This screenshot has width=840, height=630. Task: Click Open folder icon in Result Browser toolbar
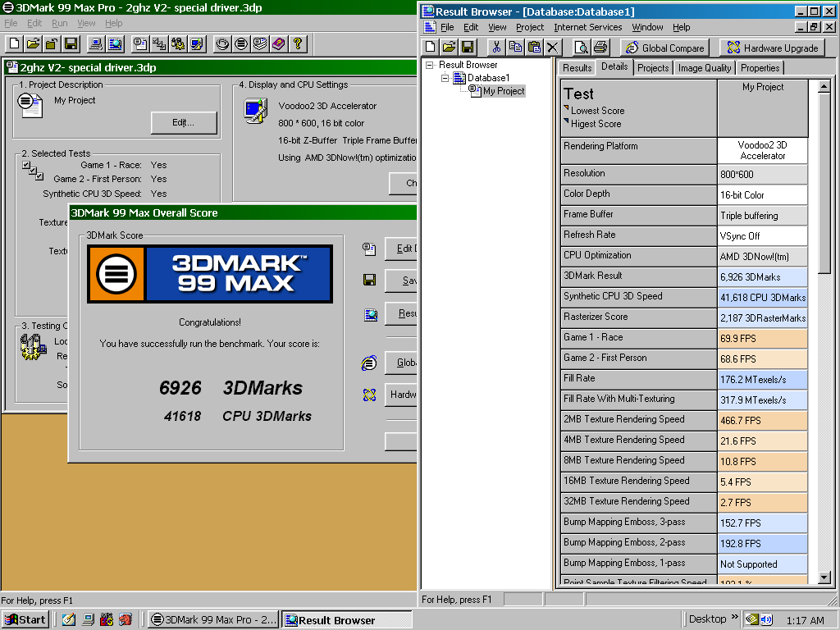click(x=449, y=48)
